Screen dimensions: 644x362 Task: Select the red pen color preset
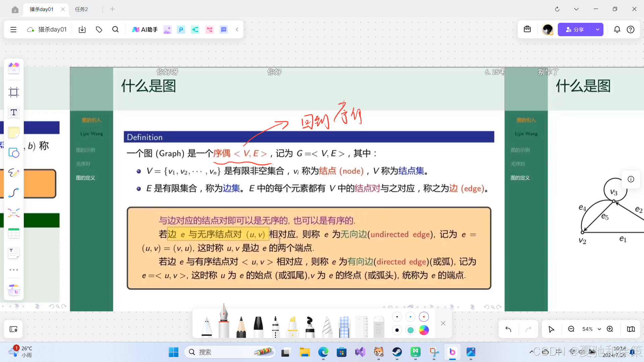pos(424,317)
